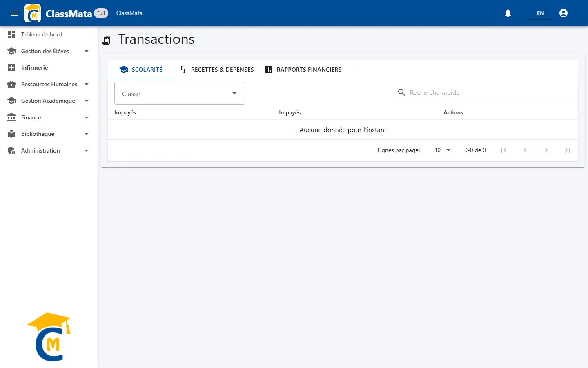Click the search magnifier icon
The image size is (588, 368).
(402, 92)
